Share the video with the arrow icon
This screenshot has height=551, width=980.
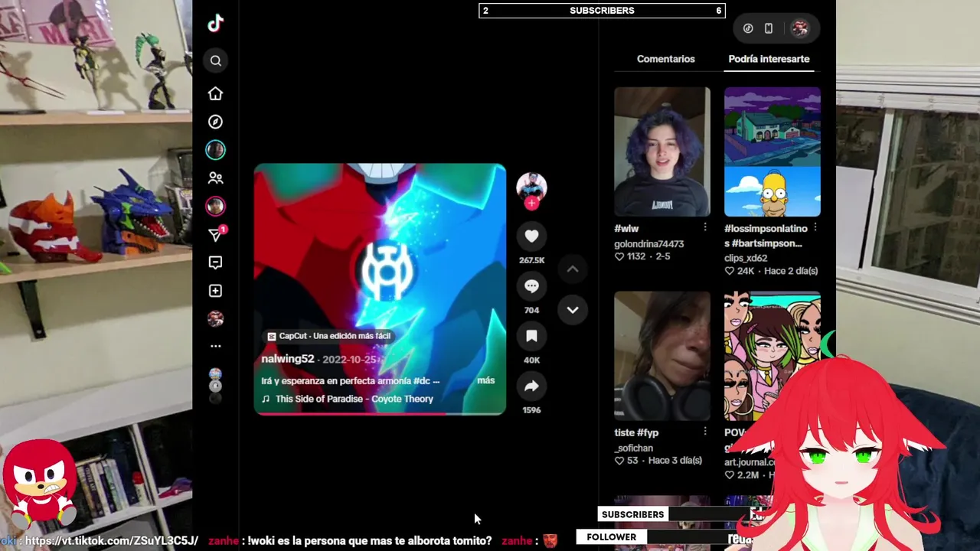click(x=531, y=386)
